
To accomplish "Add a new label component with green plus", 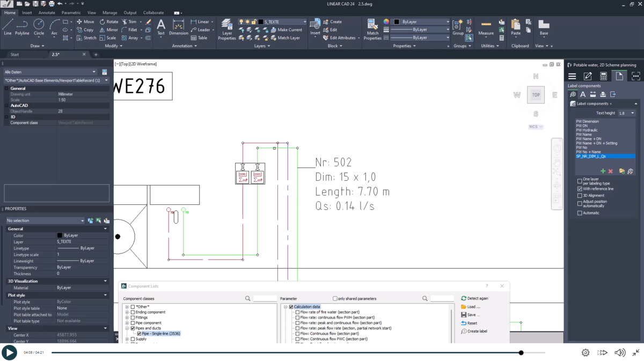I will [603, 171].
